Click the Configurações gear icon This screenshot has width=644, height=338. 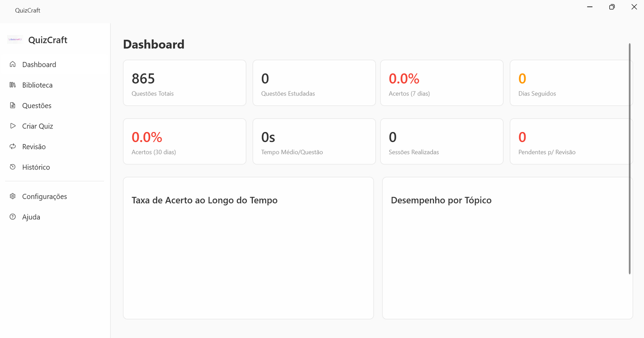pyautogui.click(x=13, y=196)
